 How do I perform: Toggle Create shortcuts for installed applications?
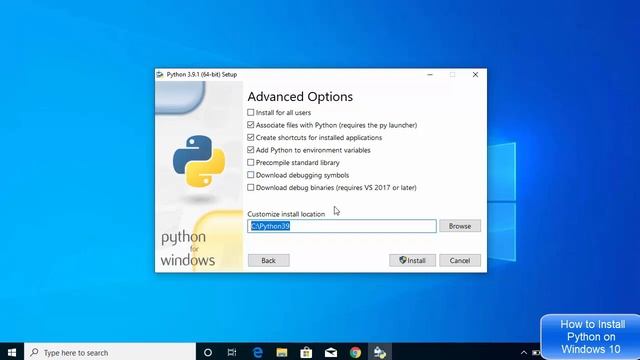pyautogui.click(x=251, y=138)
